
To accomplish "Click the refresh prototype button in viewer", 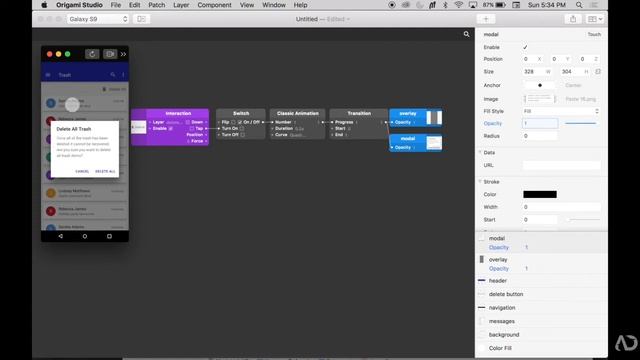I will (x=92, y=54).
